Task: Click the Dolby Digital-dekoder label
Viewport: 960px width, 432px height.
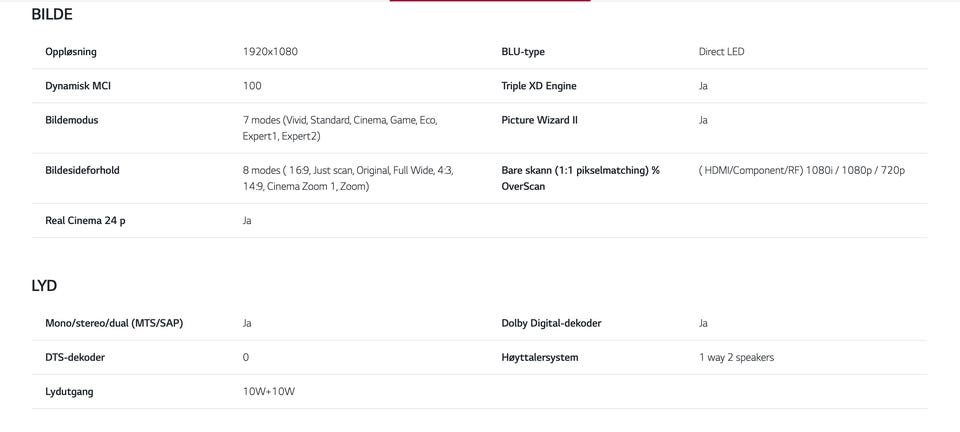Action: point(551,324)
